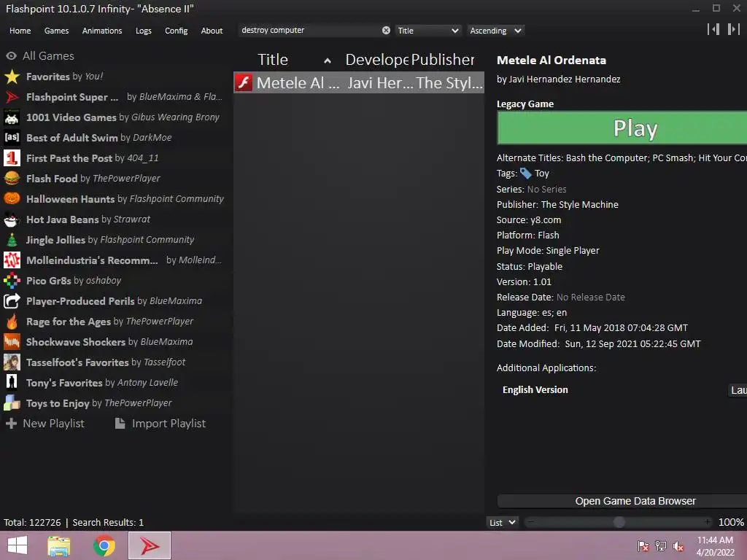Screen dimensions: 747x560
Task: Open the Home tab
Action: pos(20,31)
